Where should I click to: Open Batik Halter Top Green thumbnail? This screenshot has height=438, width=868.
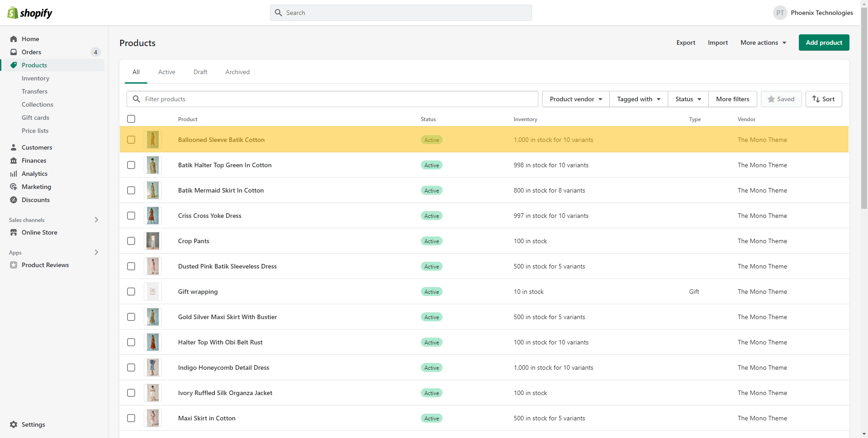click(153, 165)
